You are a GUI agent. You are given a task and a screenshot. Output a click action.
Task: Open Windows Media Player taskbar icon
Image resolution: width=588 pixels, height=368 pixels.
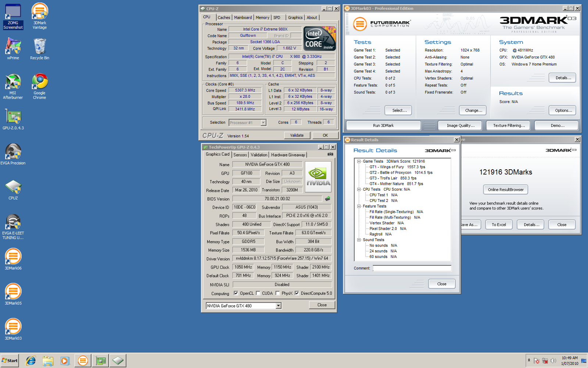coord(65,361)
